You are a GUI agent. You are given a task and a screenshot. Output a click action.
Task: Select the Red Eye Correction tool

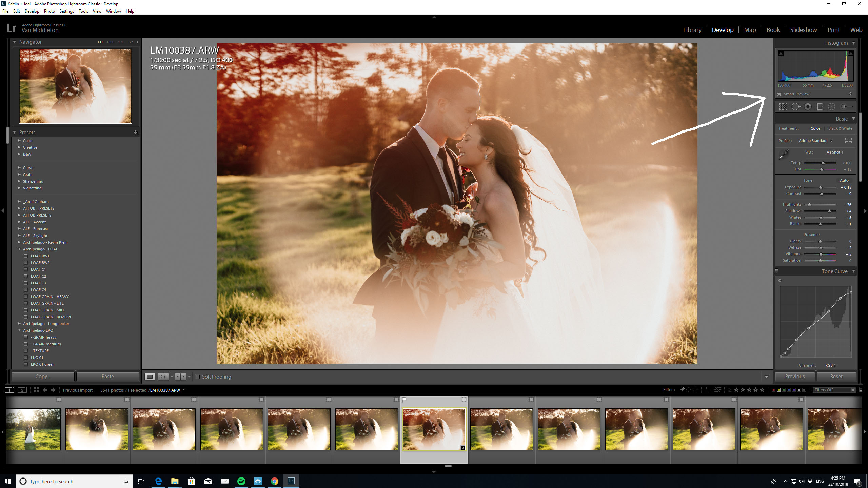(x=808, y=107)
